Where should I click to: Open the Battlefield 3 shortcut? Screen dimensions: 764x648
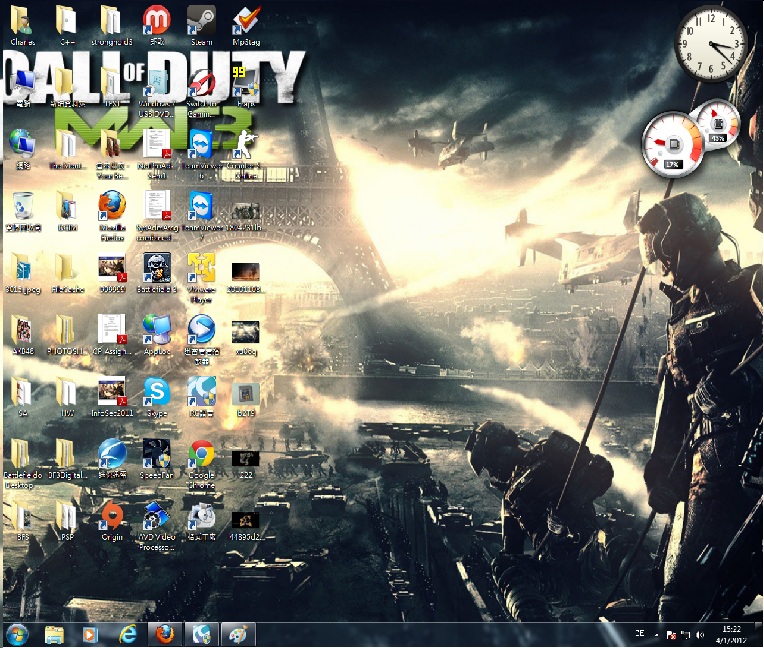pyautogui.click(x=156, y=272)
